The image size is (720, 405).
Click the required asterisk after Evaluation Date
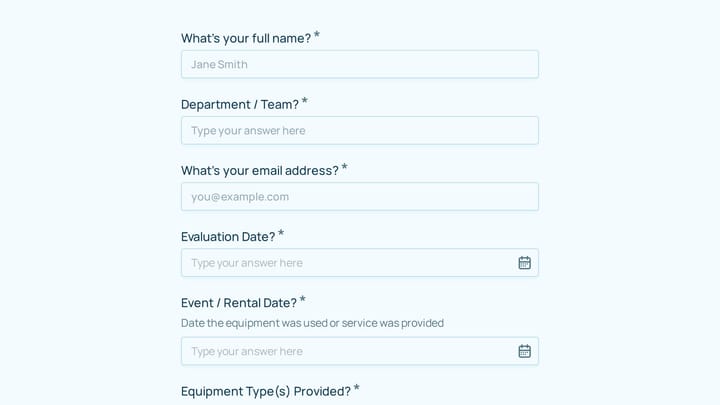tap(281, 233)
